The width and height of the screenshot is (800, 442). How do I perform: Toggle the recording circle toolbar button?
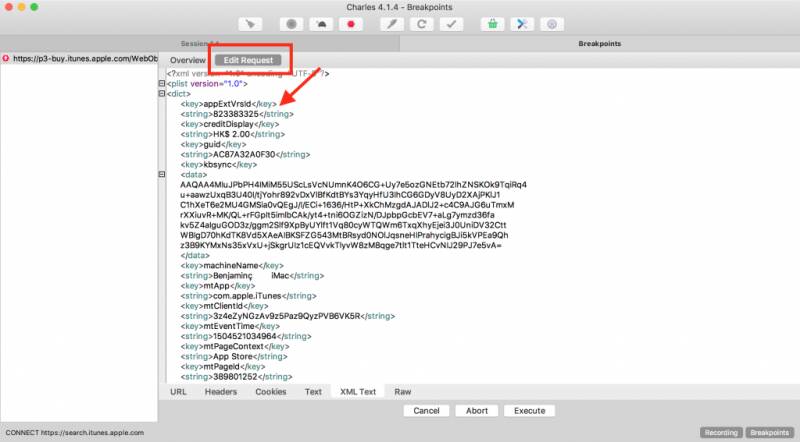[x=291, y=24]
